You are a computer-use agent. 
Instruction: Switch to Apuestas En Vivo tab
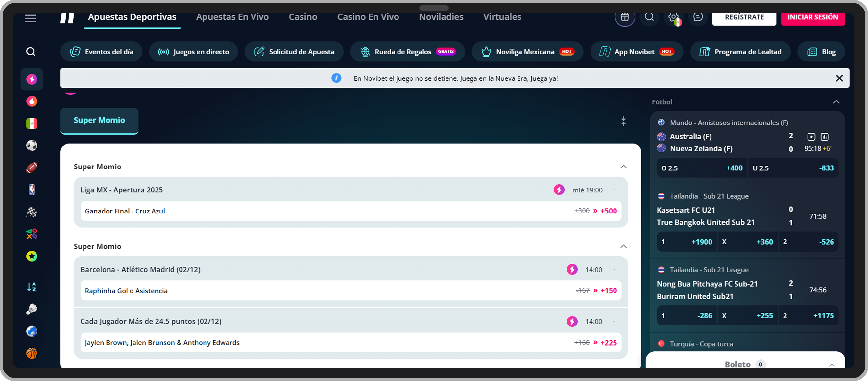click(232, 17)
